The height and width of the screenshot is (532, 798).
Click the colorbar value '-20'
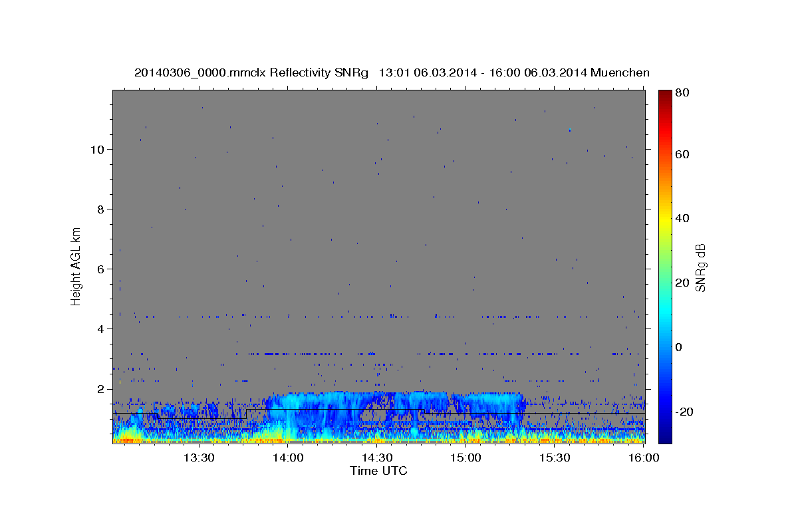(684, 412)
